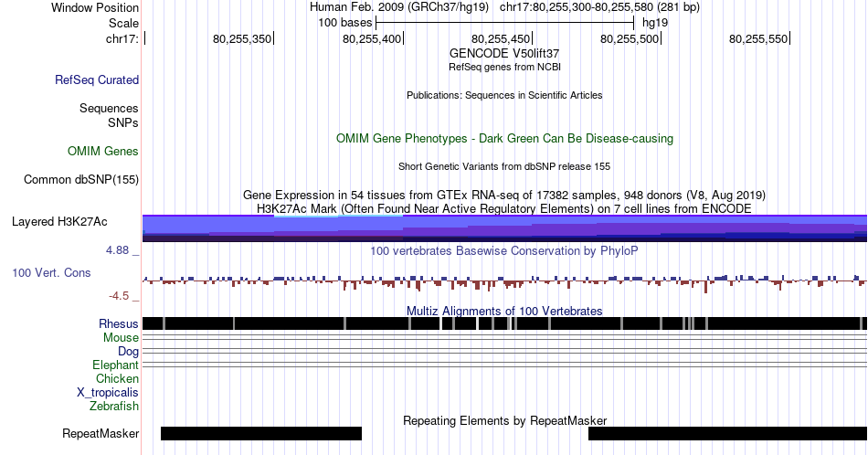Screen dimensions: 868x455
Task: Click the Rhesus alignment label
Action: point(118,323)
